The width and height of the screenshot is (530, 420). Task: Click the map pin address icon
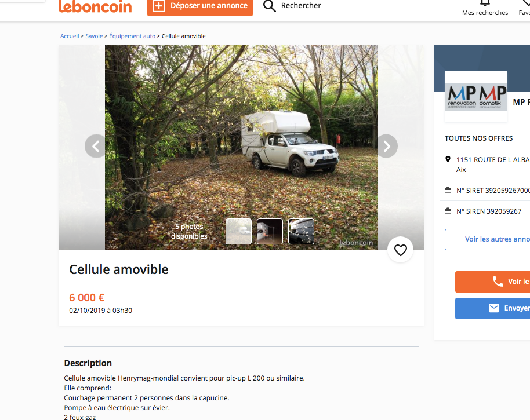pyautogui.click(x=448, y=159)
